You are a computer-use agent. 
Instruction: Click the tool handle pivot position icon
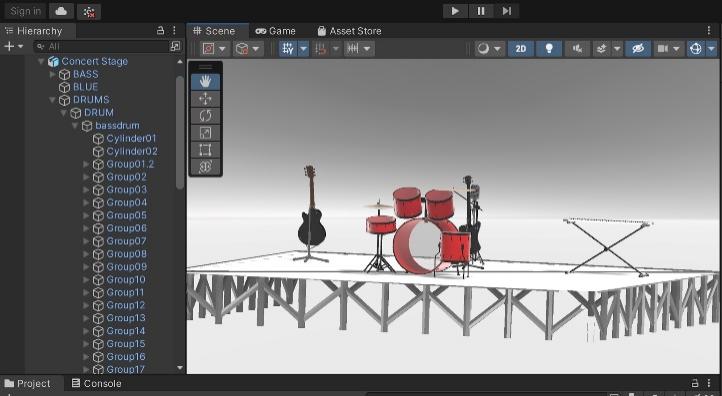[x=209, y=48]
